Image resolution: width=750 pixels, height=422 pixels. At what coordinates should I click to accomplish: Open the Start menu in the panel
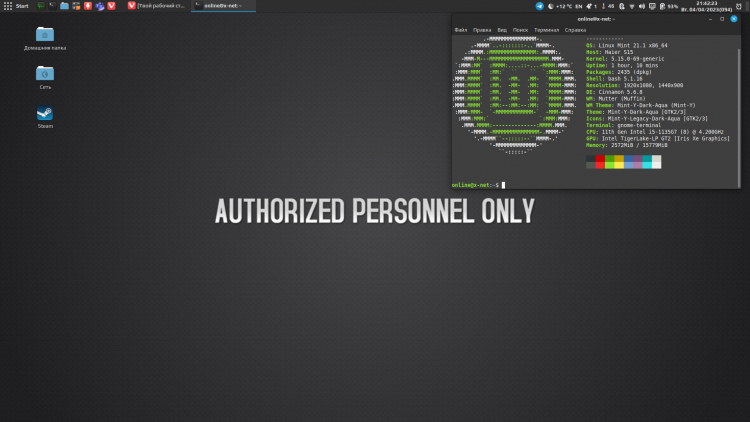(15, 6)
